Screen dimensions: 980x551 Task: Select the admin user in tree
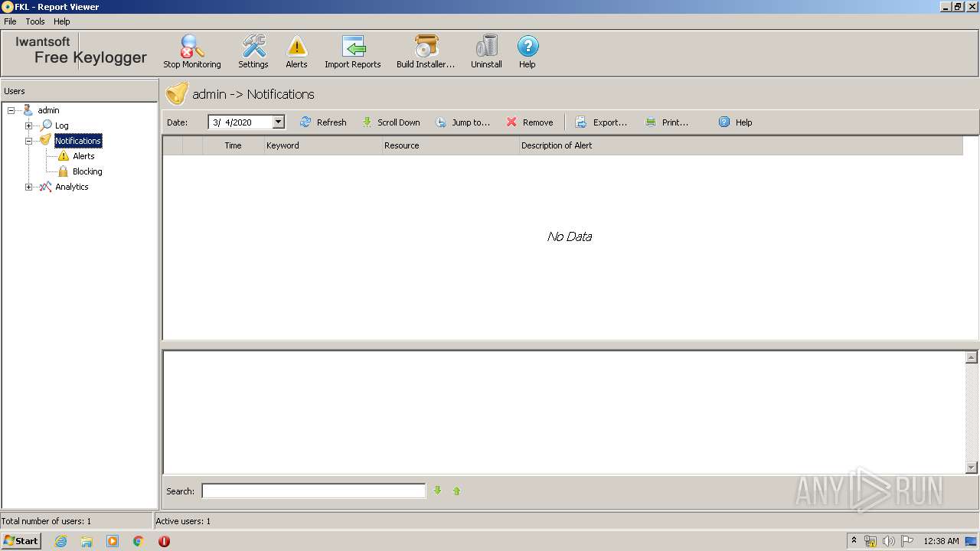pos(48,110)
